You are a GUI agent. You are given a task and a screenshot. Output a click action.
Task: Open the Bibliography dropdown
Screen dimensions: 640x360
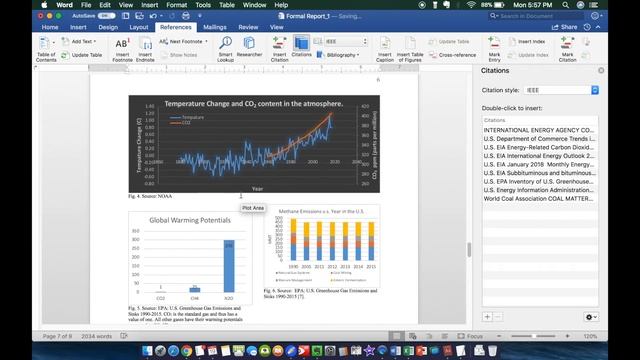point(338,55)
